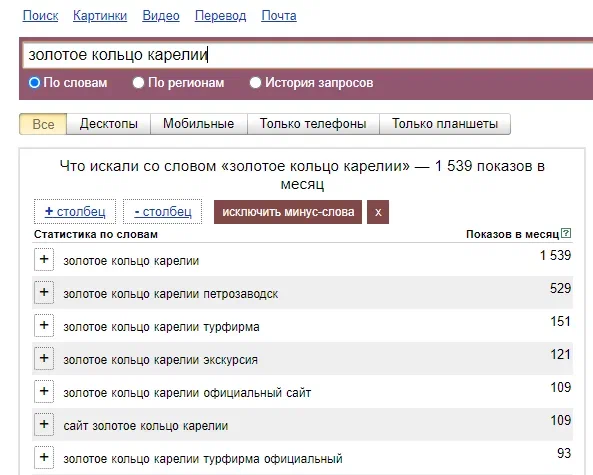Select the 'По регионам' radio button
Screen dimensions: 593x475
coord(138,82)
